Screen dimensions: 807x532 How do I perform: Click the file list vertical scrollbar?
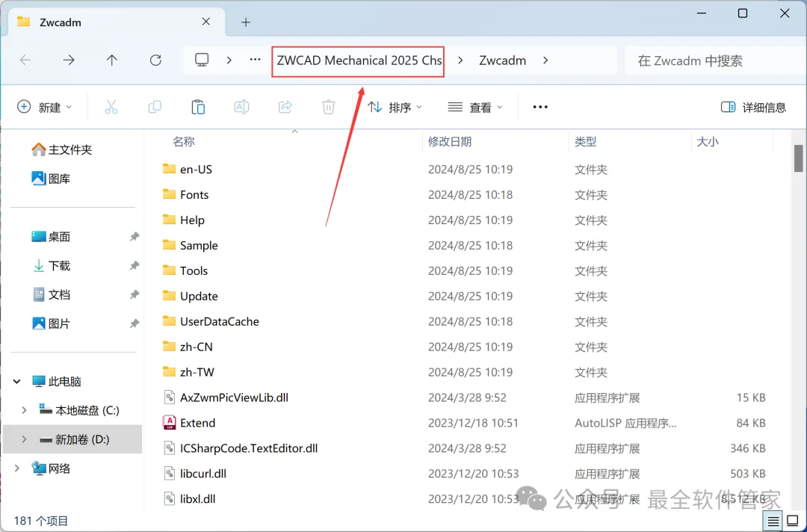pos(798,158)
